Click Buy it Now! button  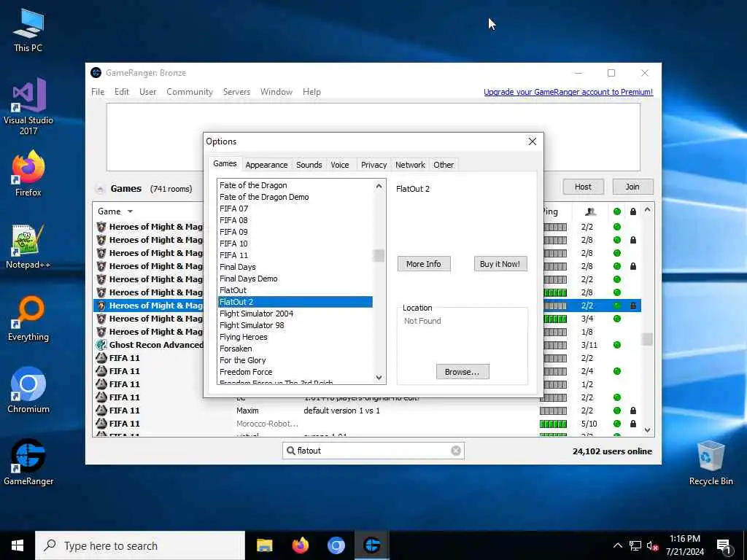[500, 264]
